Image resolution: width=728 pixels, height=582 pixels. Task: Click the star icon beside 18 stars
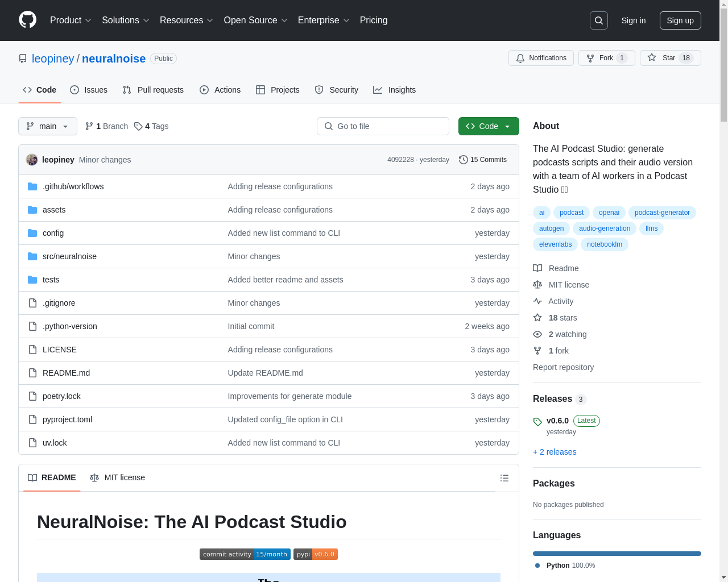pos(537,318)
